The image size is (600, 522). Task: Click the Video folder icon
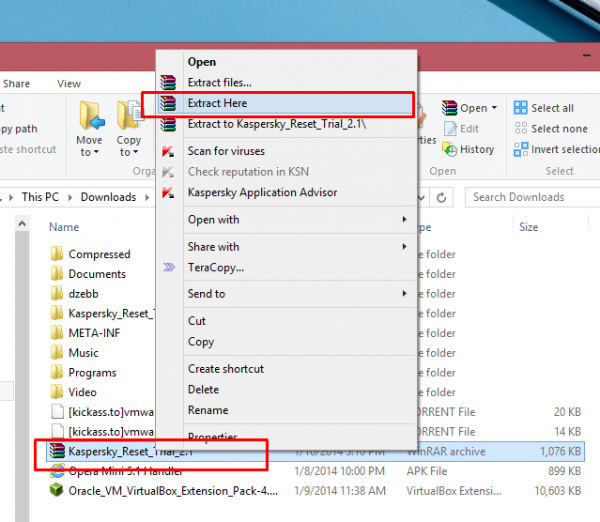click(x=57, y=392)
